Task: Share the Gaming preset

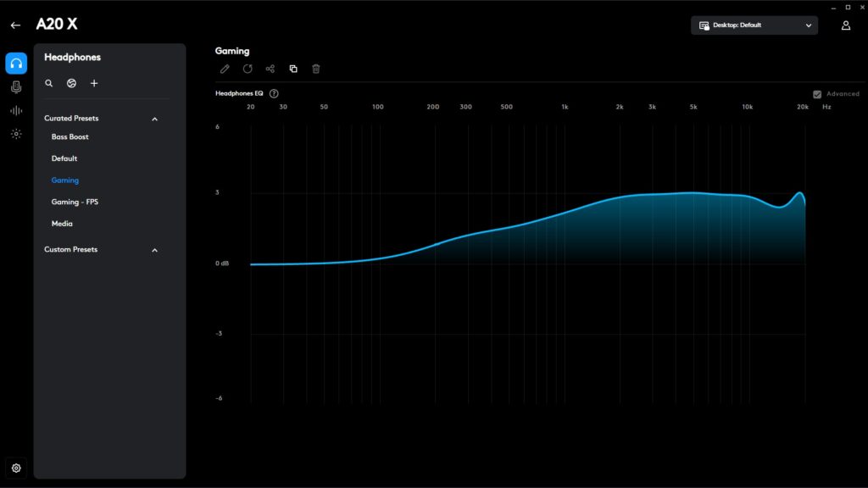Action: [270, 69]
